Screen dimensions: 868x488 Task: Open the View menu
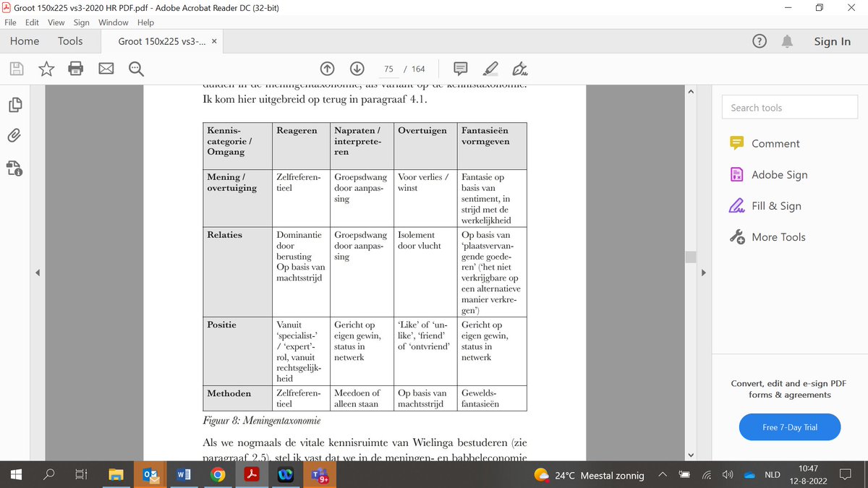coord(56,22)
